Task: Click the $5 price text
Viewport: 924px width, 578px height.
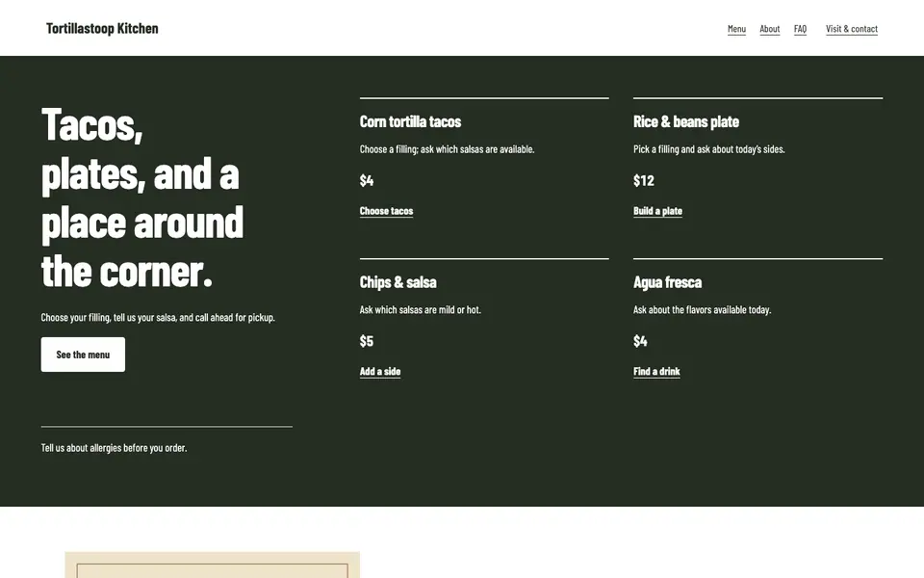Action: (x=367, y=341)
